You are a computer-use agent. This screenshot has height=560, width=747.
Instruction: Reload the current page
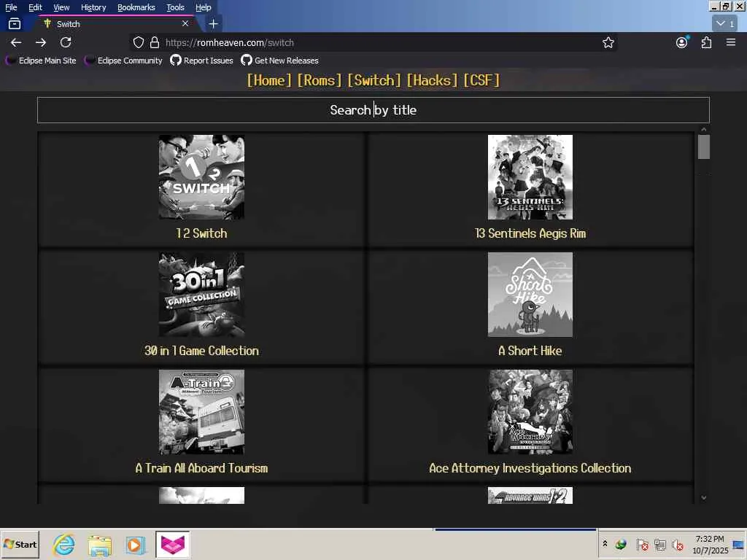tap(66, 42)
